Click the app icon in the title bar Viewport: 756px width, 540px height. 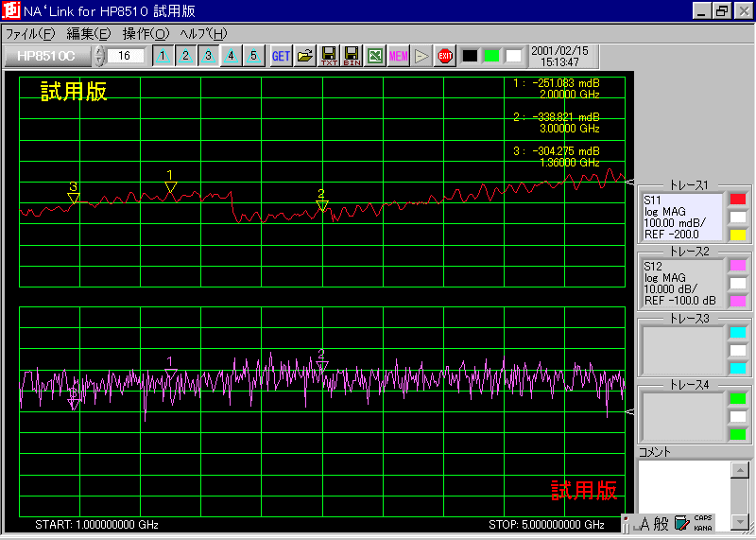pyautogui.click(x=10, y=10)
